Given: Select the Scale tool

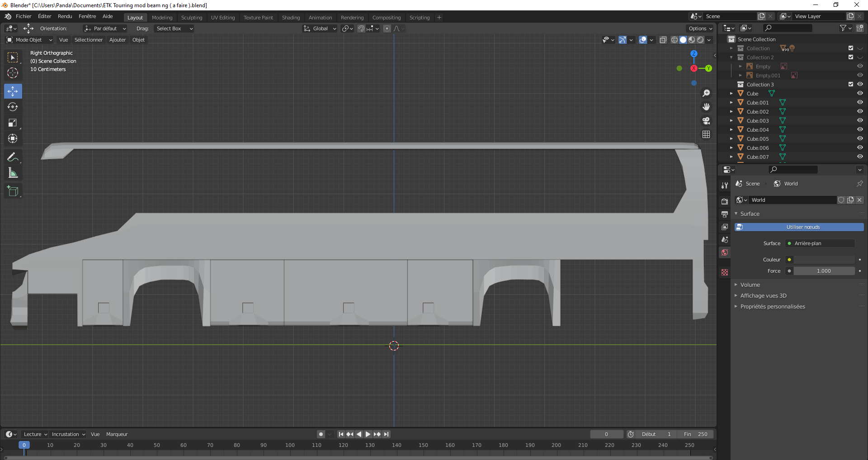Looking at the screenshot, I should pyautogui.click(x=13, y=123).
